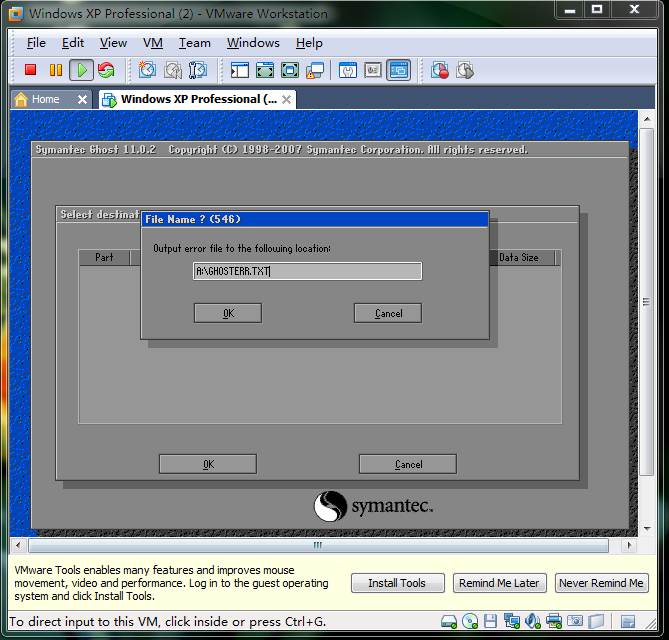Open the Help menu
Image resolution: width=669 pixels, height=640 pixels.
pyautogui.click(x=309, y=43)
